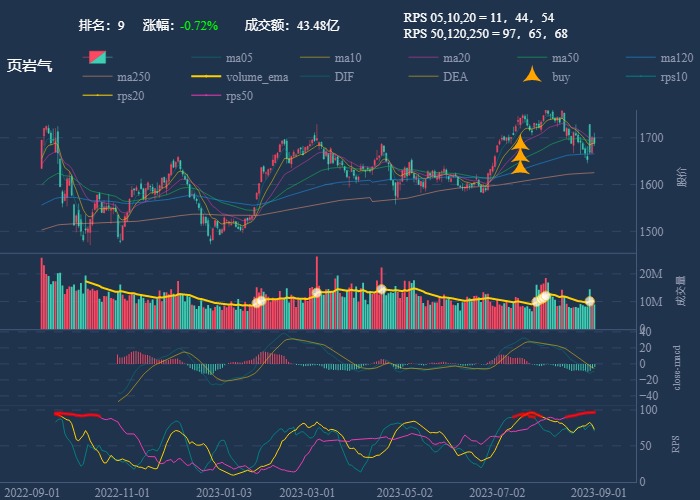Click the volume_ema yellow line legend marker
Image resolution: width=700 pixels, height=500 pixels.
tap(208, 76)
